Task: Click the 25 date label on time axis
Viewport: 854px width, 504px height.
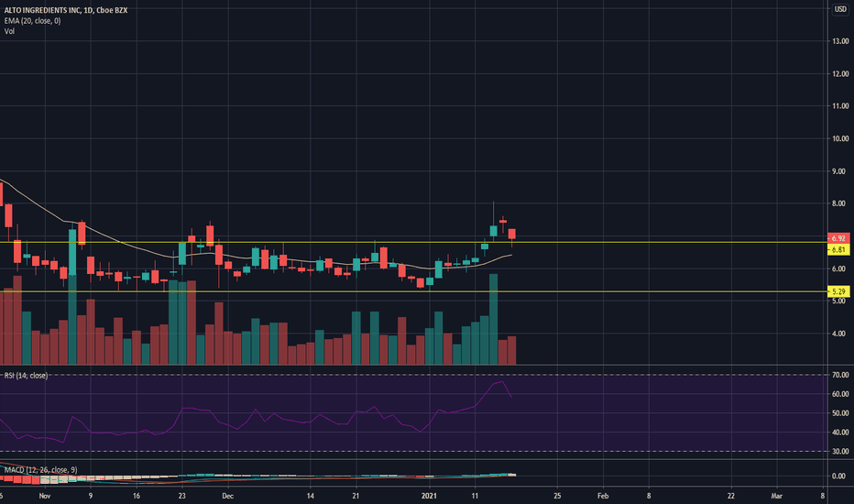Action: coord(556,496)
